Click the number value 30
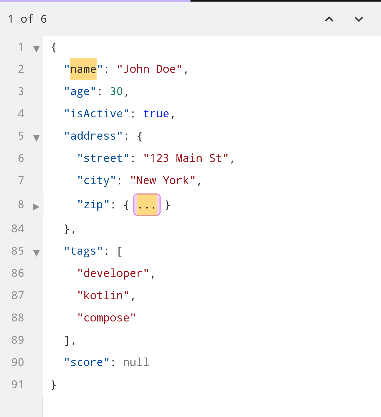Image resolution: width=381 pixels, height=417 pixels. [116, 91]
